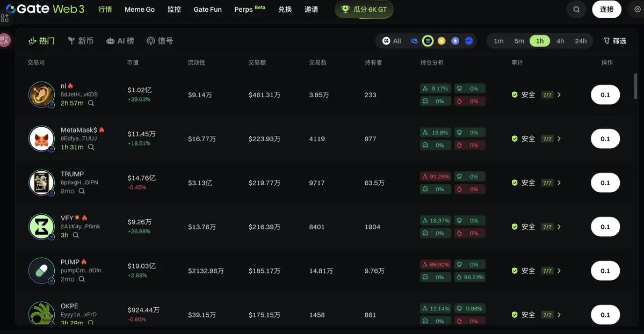The height and width of the screenshot is (334, 644).
Task: Click the search icon beside TRUMP 8mo
Action: 82,191
